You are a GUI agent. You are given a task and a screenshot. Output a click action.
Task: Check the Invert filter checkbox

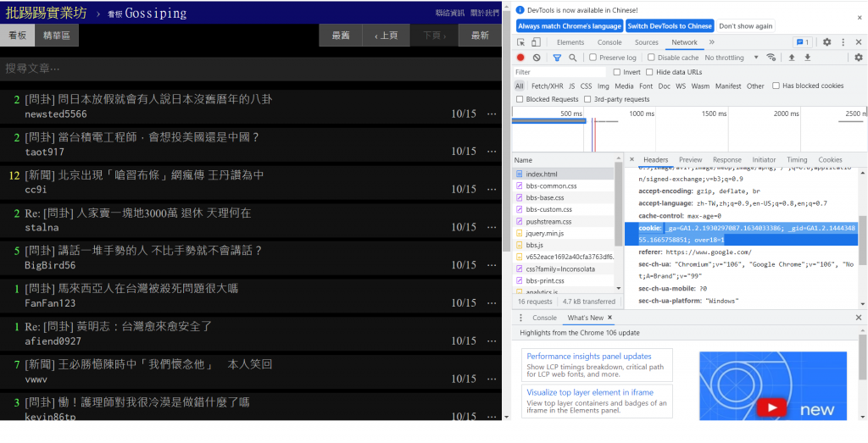click(x=617, y=72)
